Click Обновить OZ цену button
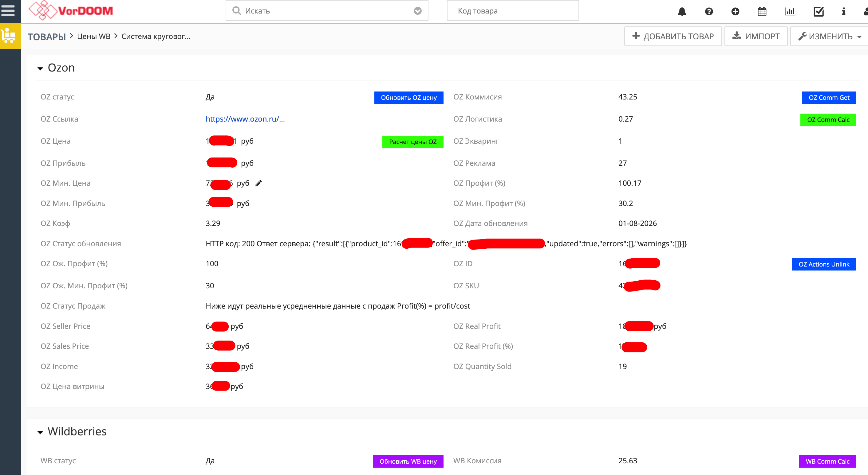 click(x=409, y=98)
